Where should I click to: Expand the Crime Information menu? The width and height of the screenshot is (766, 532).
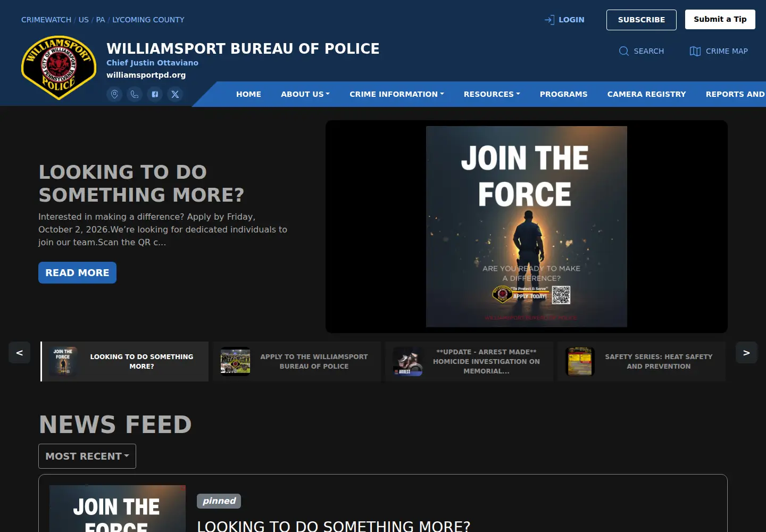click(x=397, y=94)
